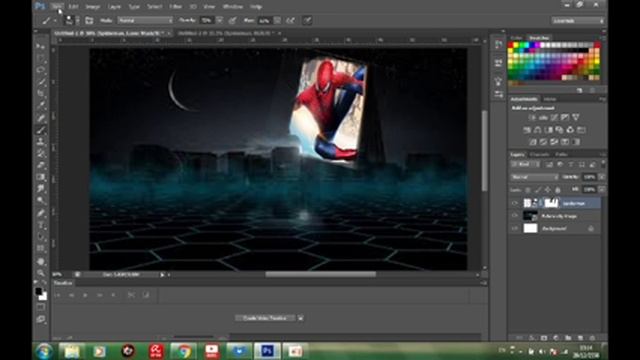The height and width of the screenshot is (360, 640).
Task: Switch to the Channels tab
Action: pos(540,154)
